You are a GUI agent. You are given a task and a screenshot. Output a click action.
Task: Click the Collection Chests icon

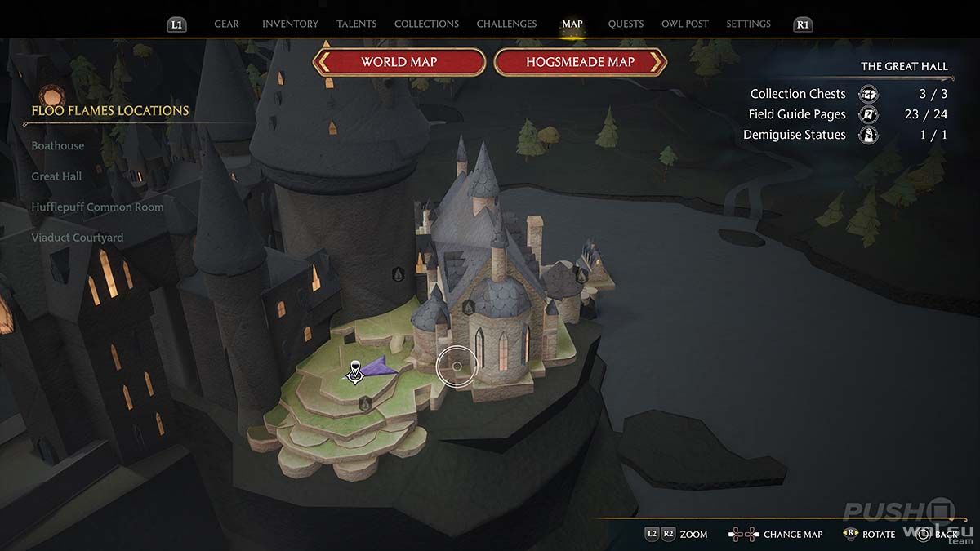[x=869, y=94]
